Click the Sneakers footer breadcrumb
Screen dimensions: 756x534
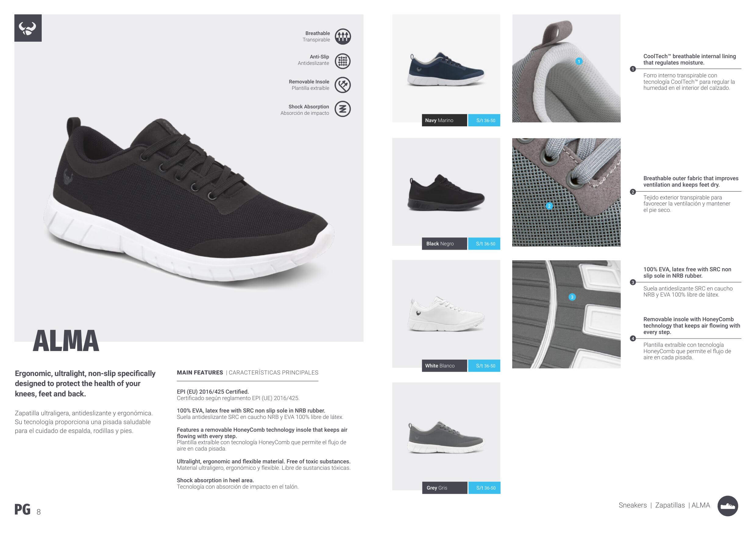click(633, 505)
